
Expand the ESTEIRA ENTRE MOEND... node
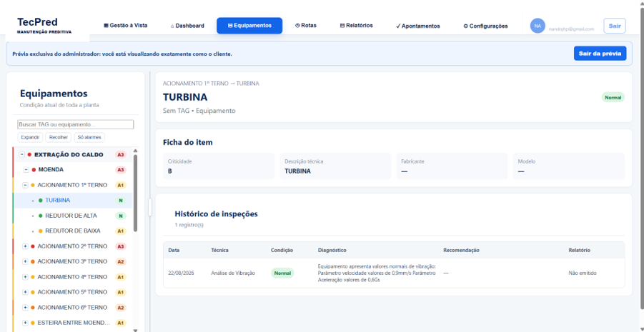click(x=25, y=323)
